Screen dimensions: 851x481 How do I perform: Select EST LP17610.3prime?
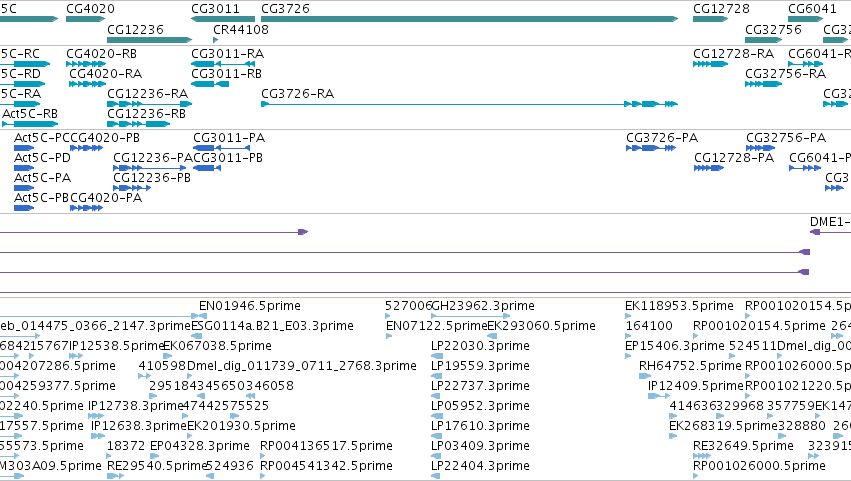480,426
